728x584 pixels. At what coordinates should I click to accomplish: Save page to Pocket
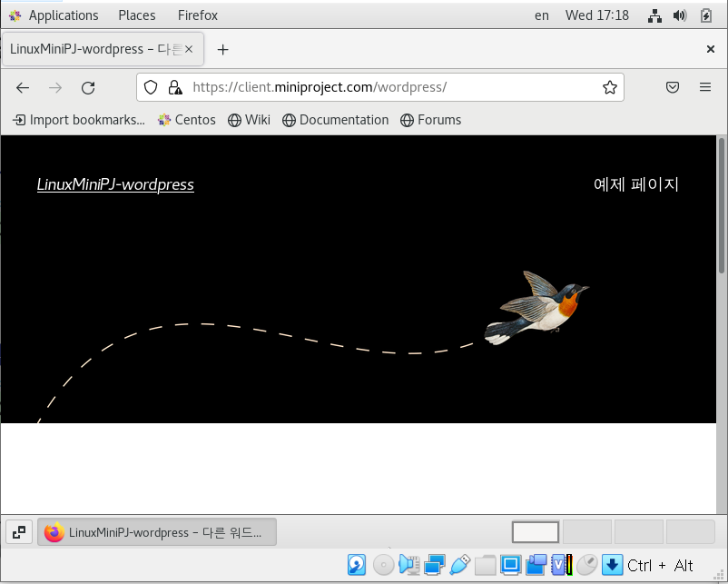(x=673, y=87)
